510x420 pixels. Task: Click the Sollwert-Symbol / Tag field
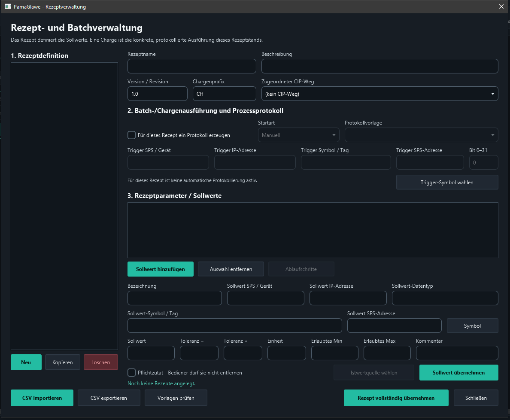234,326
